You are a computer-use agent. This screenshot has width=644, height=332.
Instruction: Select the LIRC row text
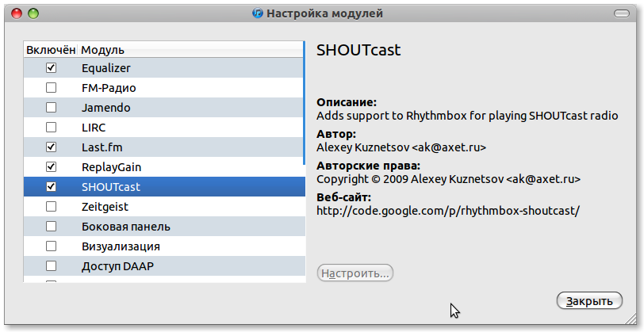(x=94, y=128)
